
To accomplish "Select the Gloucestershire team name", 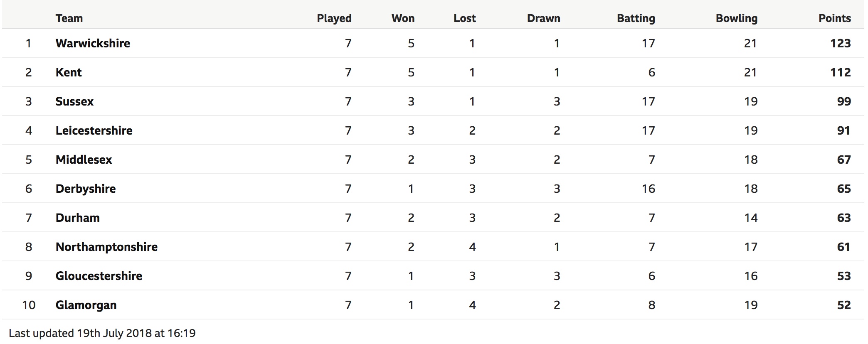I will (99, 276).
